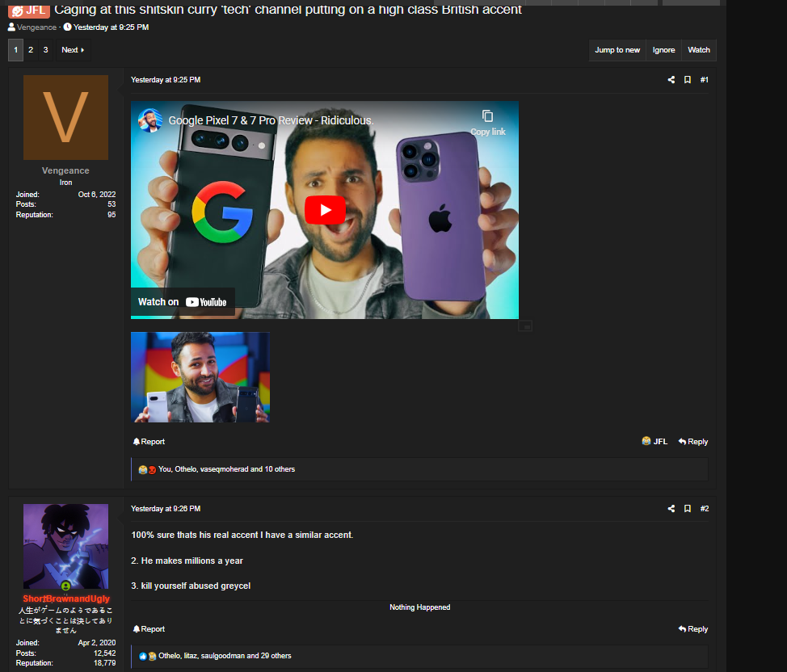The width and height of the screenshot is (787, 672).
Task: Click the thread author Vengeance under title
Action: 36,27
